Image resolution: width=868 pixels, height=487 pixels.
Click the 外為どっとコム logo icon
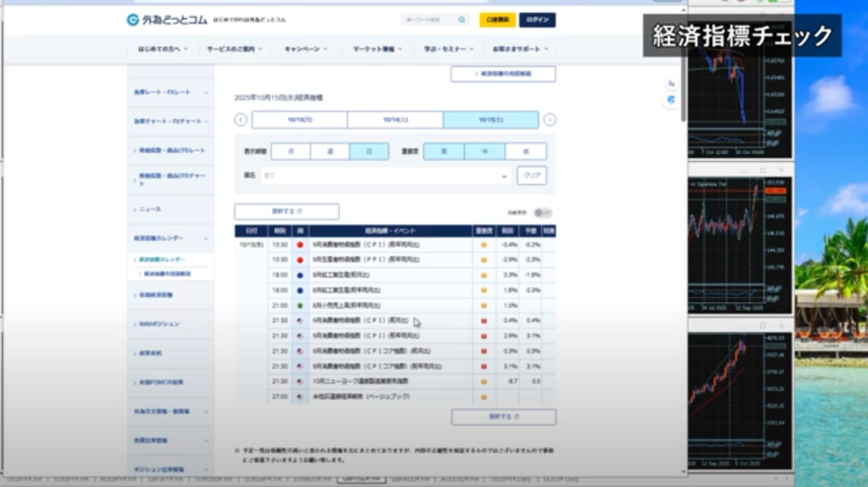[132, 20]
